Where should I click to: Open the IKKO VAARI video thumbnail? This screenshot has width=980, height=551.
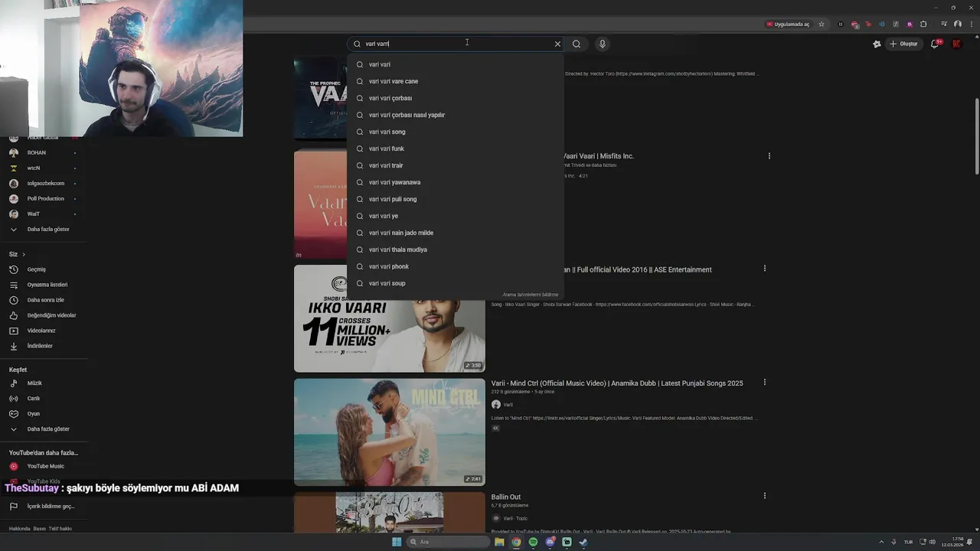[390, 318]
